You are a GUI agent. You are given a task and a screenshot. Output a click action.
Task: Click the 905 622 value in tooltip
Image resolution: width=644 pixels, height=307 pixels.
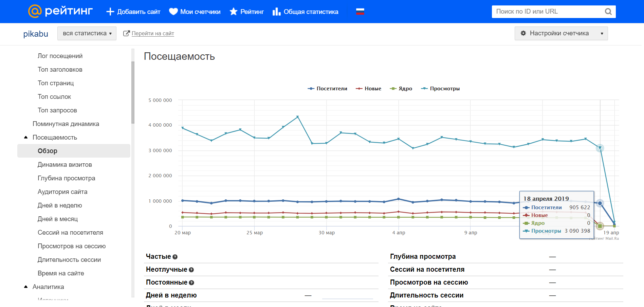(579, 207)
